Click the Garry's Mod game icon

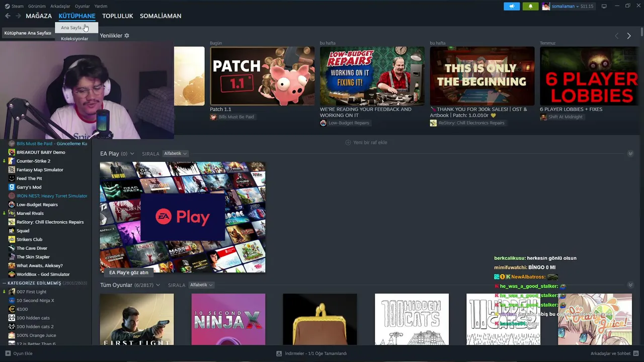pos(12,187)
